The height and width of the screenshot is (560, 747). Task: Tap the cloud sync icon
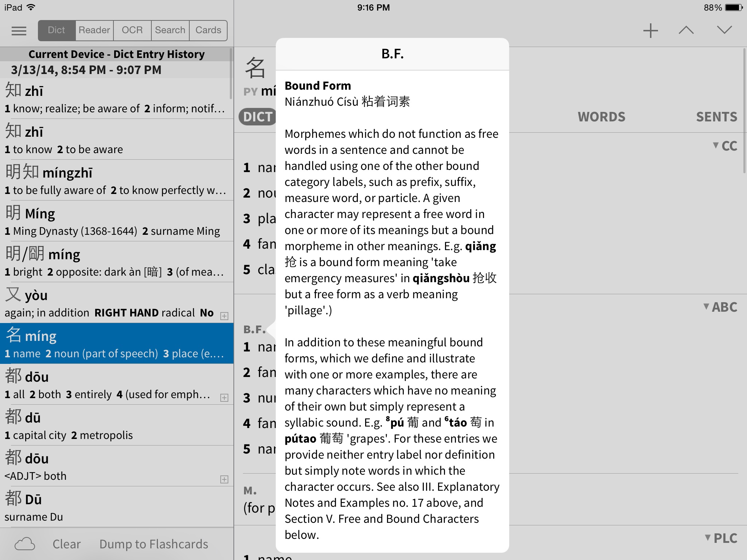tap(25, 544)
